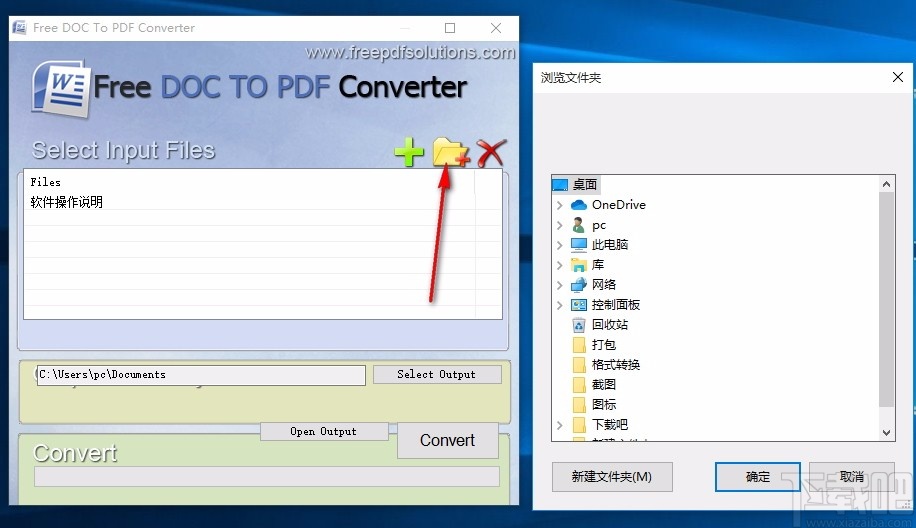The image size is (916, 528).
Task: Click the 回收站 recycle bin icon
Action: coord(578,325)
